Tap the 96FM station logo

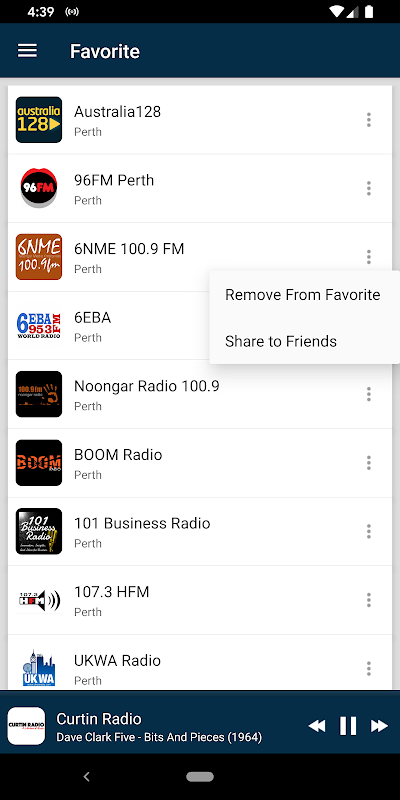pos(39,188)
